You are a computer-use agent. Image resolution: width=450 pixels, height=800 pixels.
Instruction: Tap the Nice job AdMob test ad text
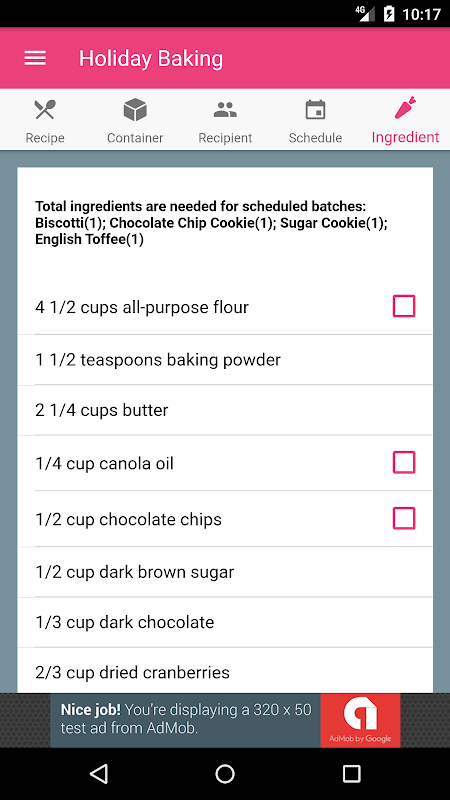click(186, 719)
